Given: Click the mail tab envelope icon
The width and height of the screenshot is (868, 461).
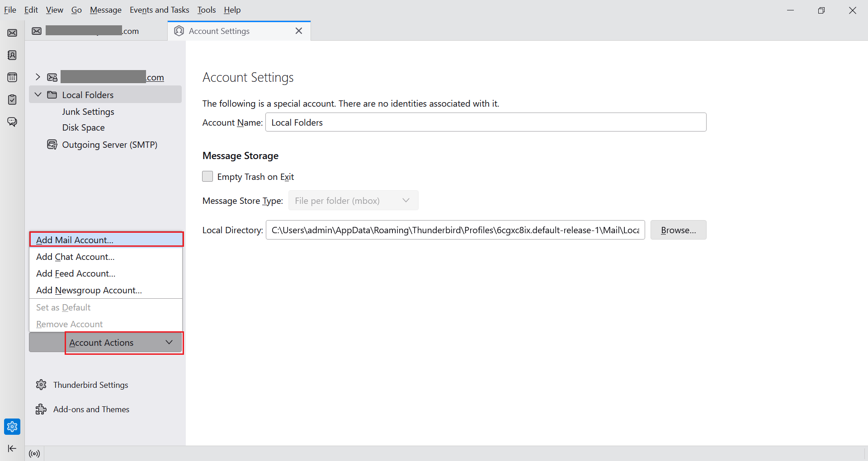Looking at the screenshot, I should (x=37, y=31).
